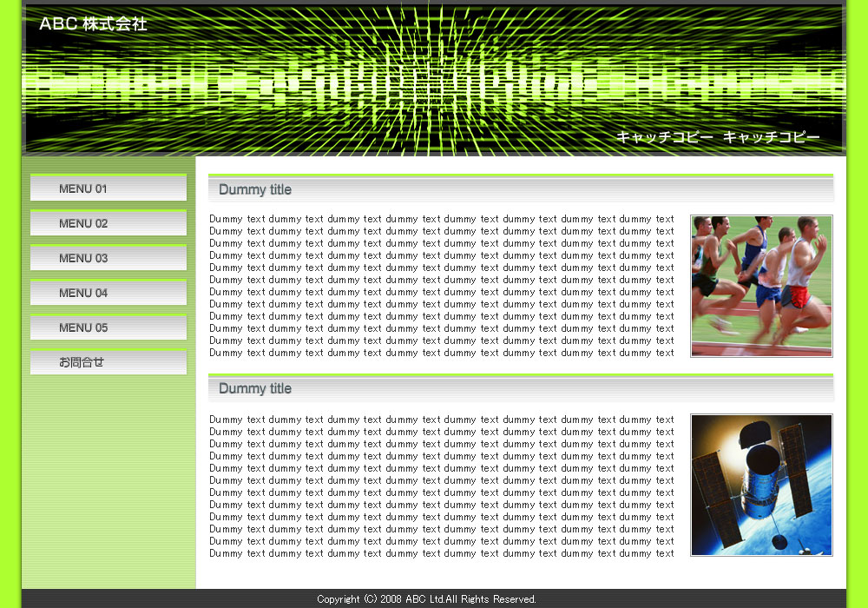Open the runners on track photo
This screenshot has width=868, height=608.
[761, 286]
